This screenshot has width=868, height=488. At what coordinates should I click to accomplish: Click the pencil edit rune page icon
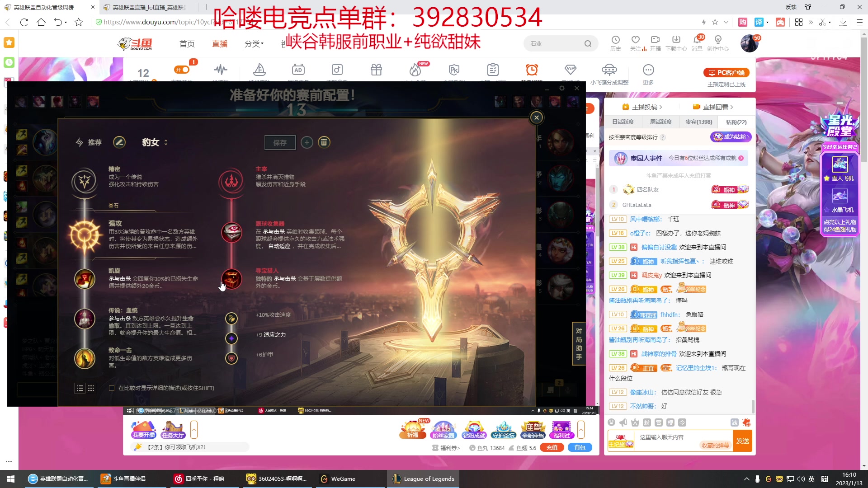click(119, 142)
